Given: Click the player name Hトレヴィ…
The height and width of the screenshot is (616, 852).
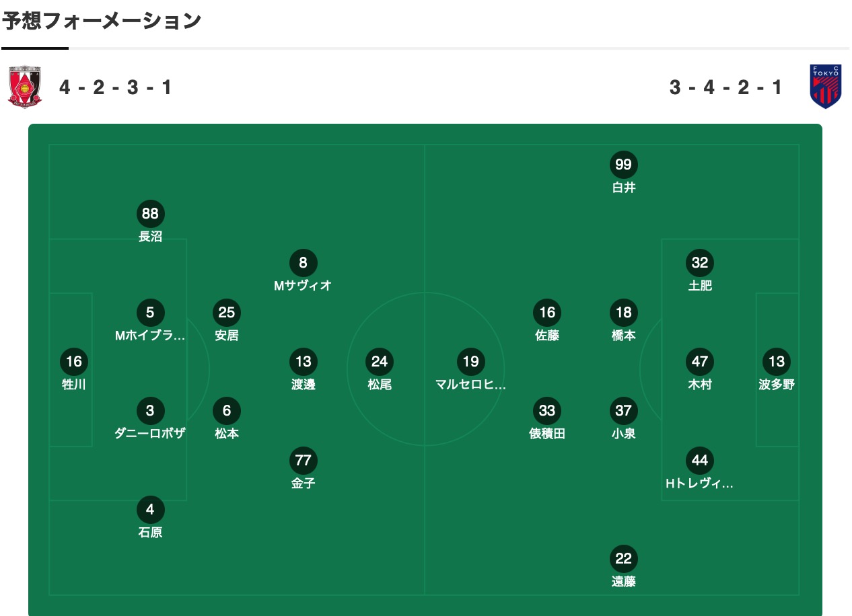Looking at the screenshot, I should 700,483.
